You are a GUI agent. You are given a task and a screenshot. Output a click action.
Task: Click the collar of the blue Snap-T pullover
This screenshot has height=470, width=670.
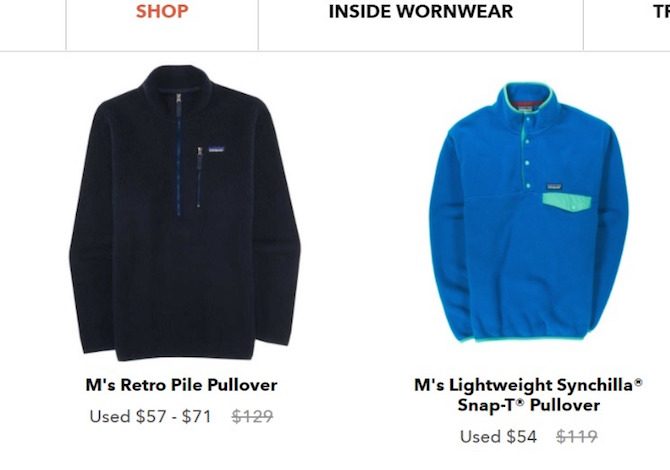tap(529, 98)
